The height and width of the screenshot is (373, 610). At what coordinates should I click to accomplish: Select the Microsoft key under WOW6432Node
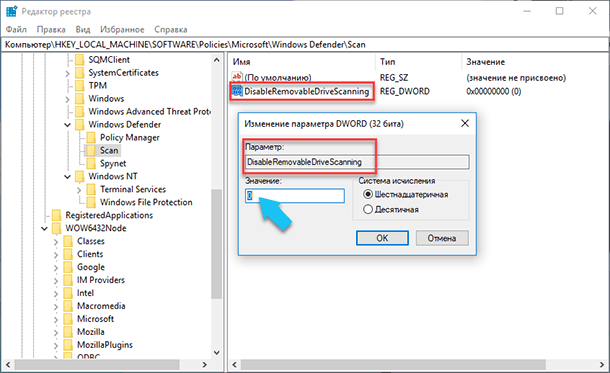95,319
